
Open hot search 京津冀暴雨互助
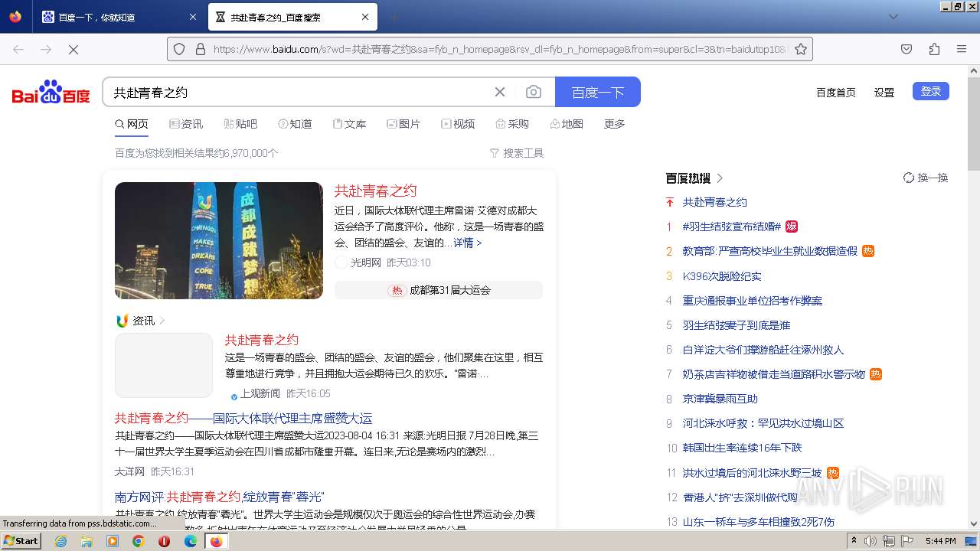720,399
